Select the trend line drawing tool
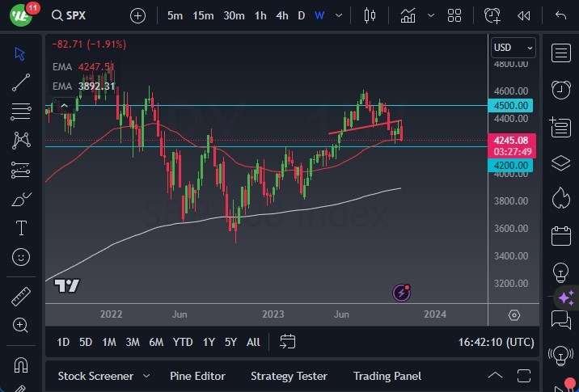The height and width of the screenshot is (392, 579). point(21,82)
